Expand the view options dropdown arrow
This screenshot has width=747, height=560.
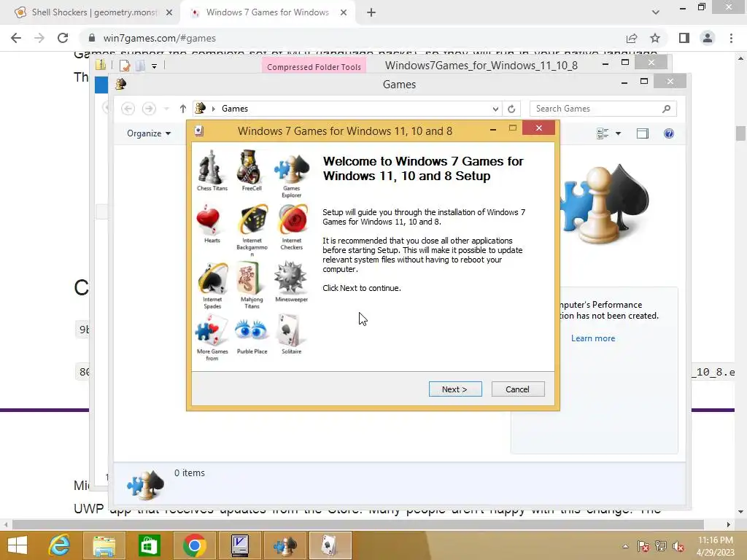tap(619, 134)
